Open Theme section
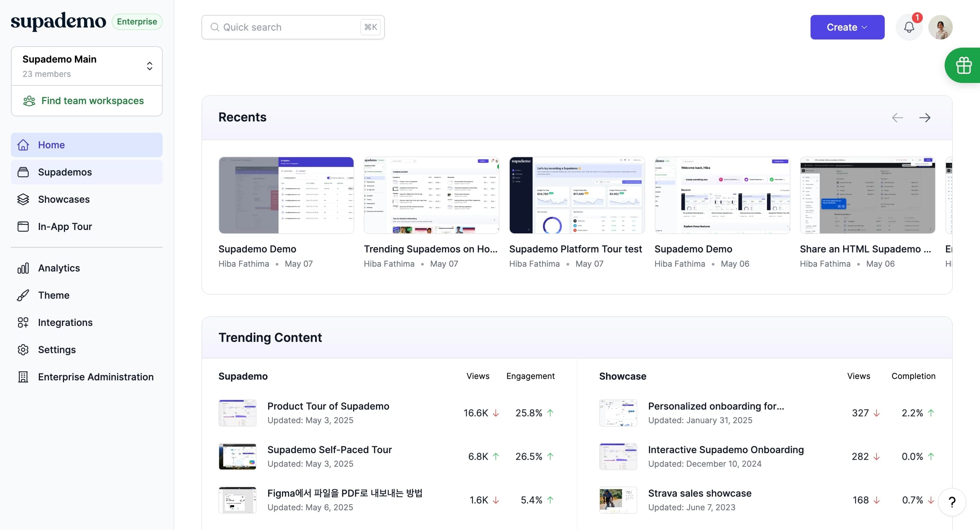This screenshot has height=530, width=980. point(87,295)
